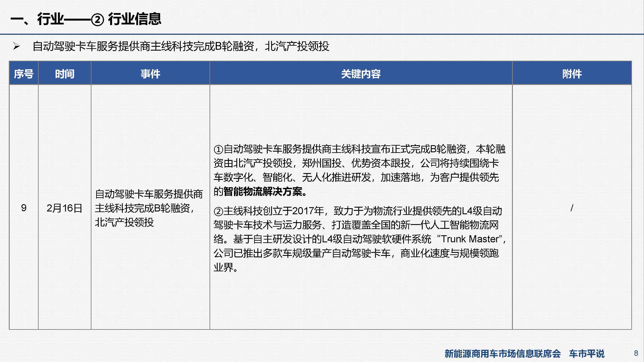The height and width of the screenshot is (362, 644).
Task: Click the 附件 column header
Action: click(x=572, y=73)
